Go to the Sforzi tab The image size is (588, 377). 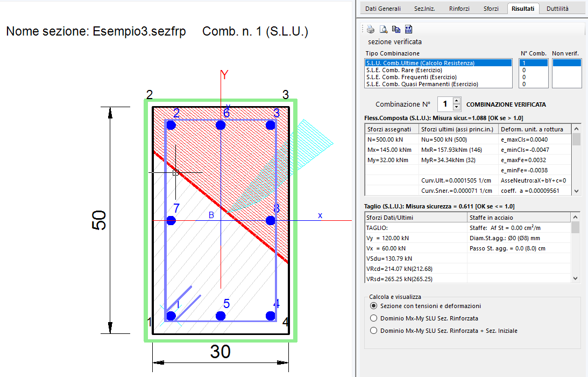pyautogui.click(x=491, y=9)
